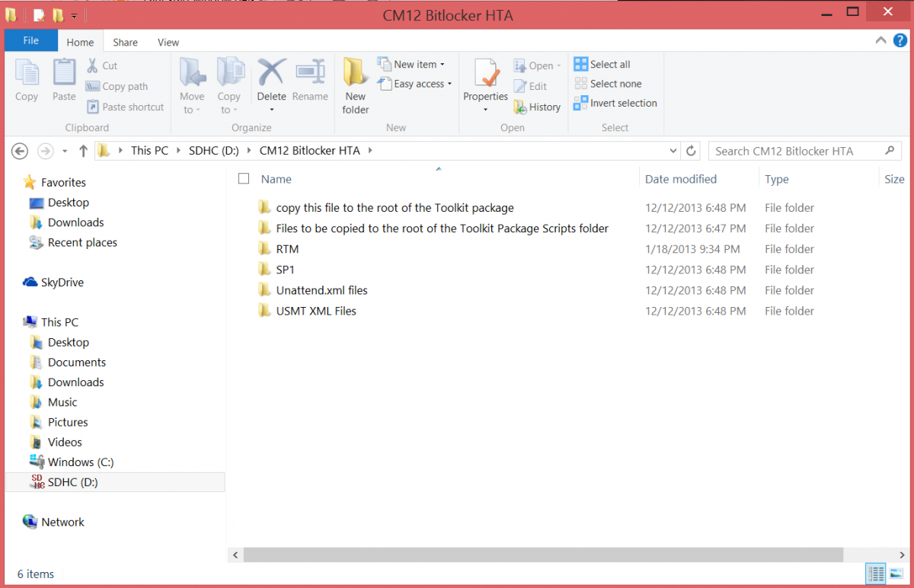Open the File menu
The height and width of the screenshot is (588, 914).
[x=31, y=41]
